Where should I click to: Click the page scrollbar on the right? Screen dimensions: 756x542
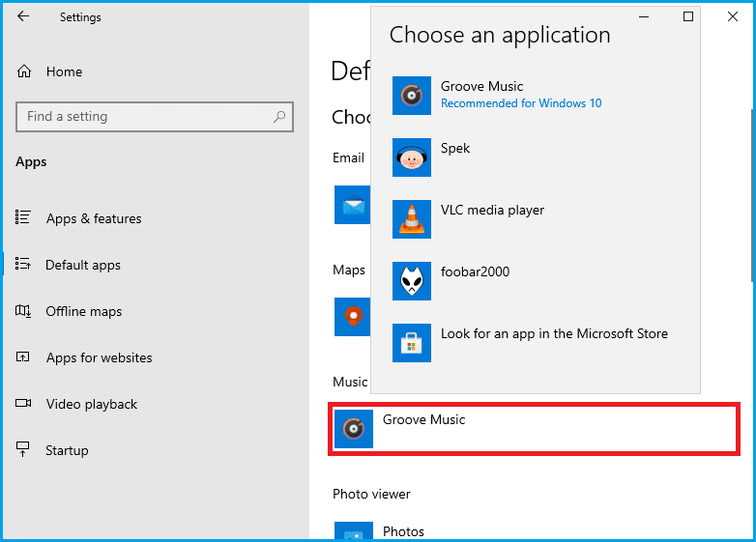pos(753,195)
